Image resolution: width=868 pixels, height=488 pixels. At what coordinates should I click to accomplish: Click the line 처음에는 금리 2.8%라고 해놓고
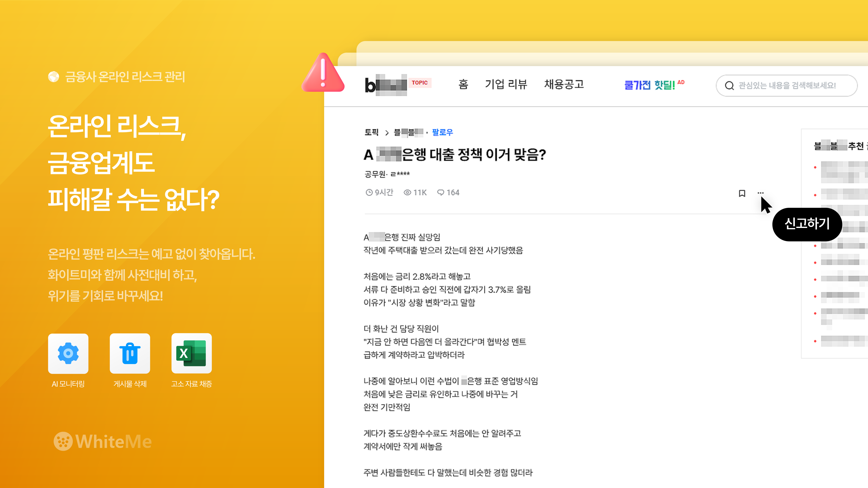417,277
